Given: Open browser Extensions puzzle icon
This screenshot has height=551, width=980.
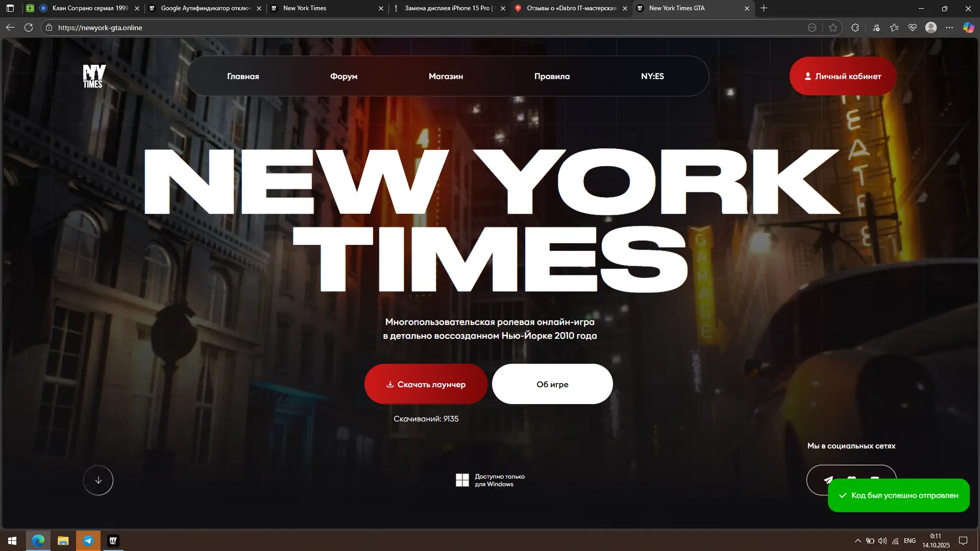Looking at the screenshot, I should coord(855,28).
